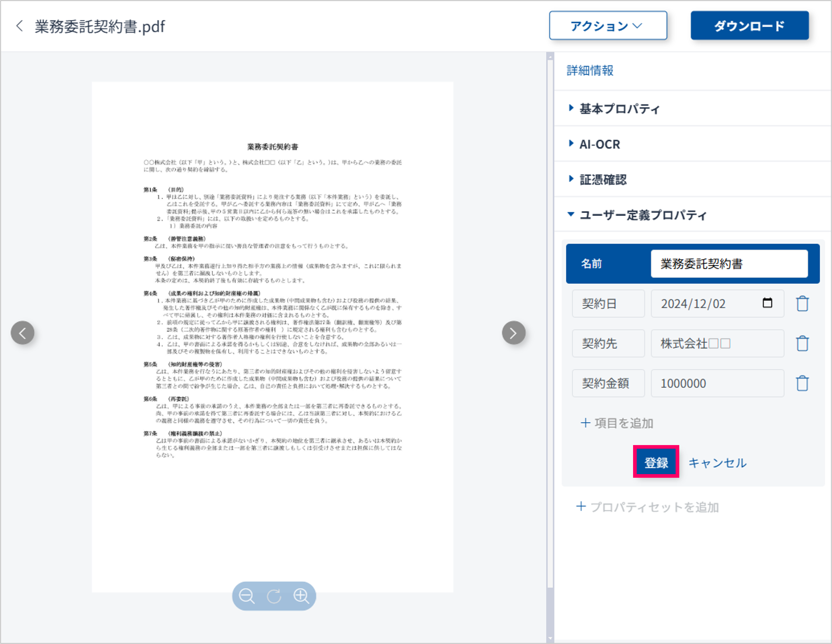Screen dimensions: 832x644
Task: Zoom out the document preview
Action: 246,595
